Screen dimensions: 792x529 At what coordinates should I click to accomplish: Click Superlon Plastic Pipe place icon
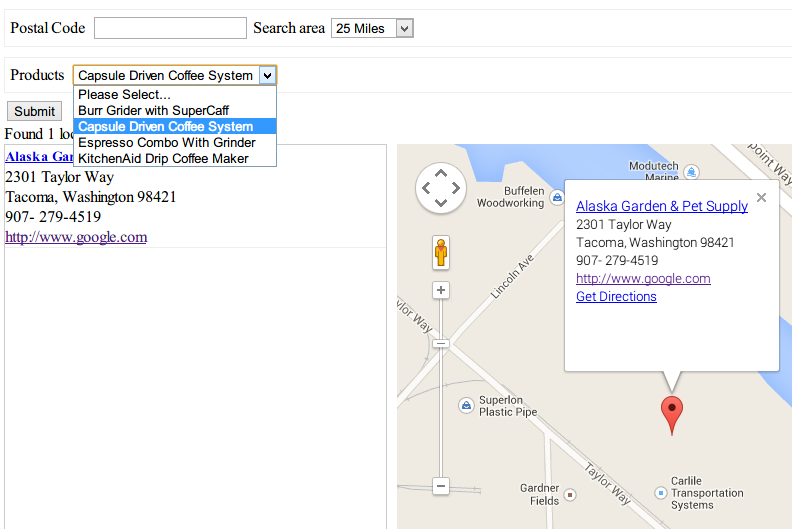[x=466, y=405]
